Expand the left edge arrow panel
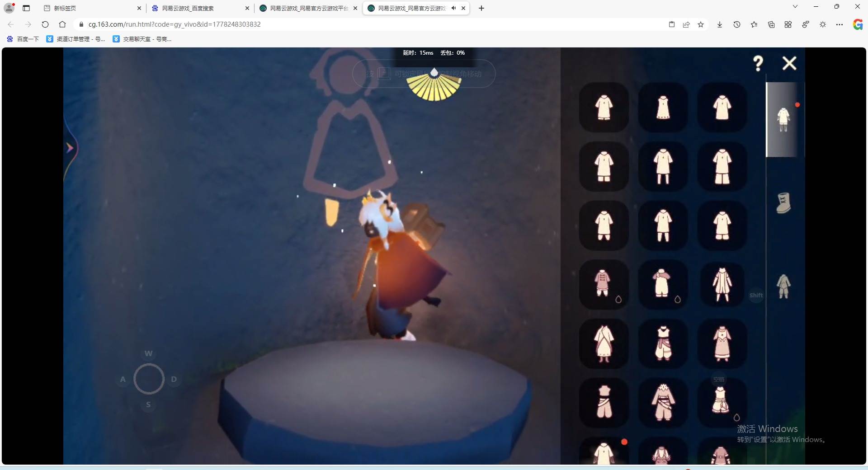Image resolution: width=868 pixels, height=470 pixels. (x=70, y=148)
